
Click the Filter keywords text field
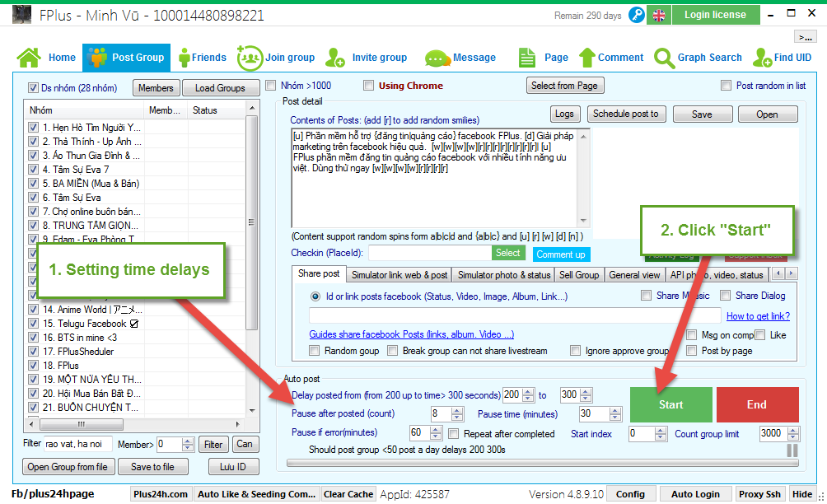tap(77, 444)
